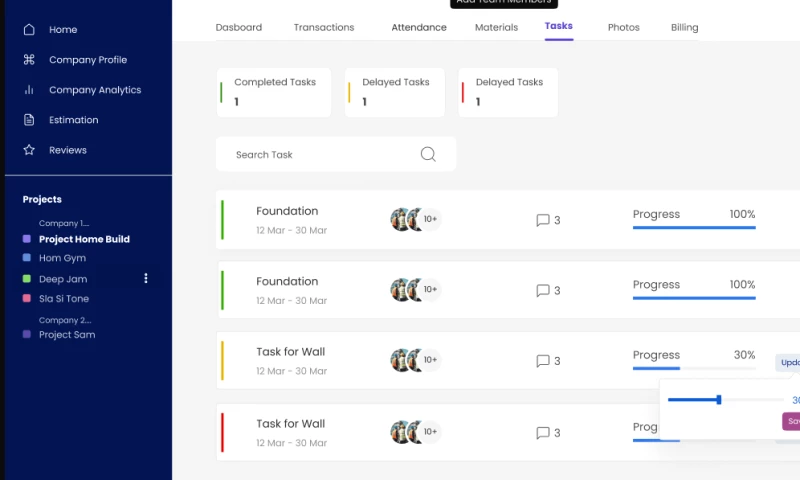Open three-dot menu next to Deep Jam
This screenshot has width=800, height=480.
[146, 278]
